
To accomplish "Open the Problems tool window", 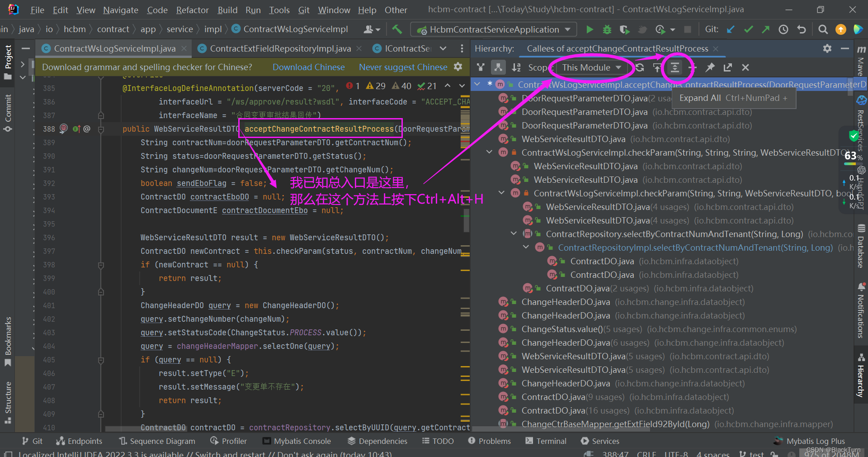I will (489, 441).
